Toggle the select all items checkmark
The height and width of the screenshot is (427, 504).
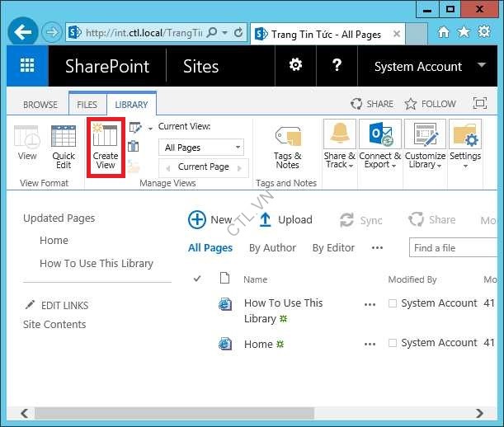197,279
